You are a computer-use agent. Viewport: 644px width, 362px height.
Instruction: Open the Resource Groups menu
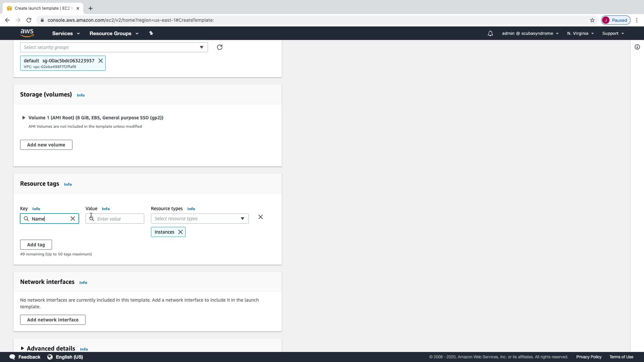(114, 34)
